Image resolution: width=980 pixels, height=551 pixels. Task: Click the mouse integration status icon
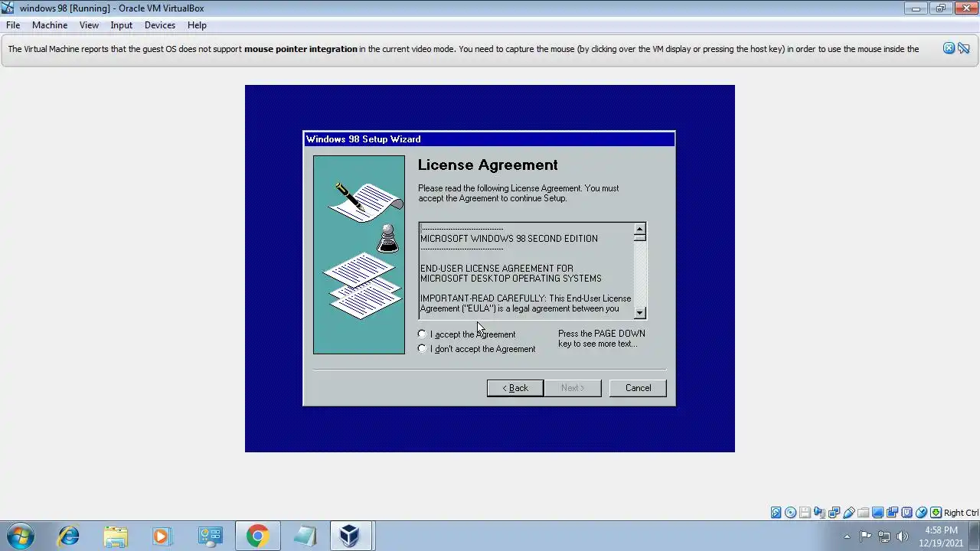921,513
